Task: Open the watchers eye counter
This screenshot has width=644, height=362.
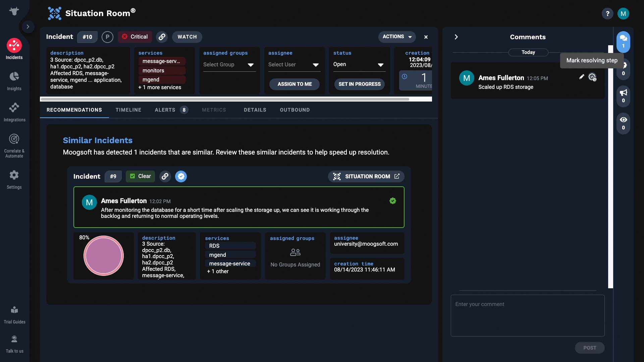Action: click(x=623, y=123)
